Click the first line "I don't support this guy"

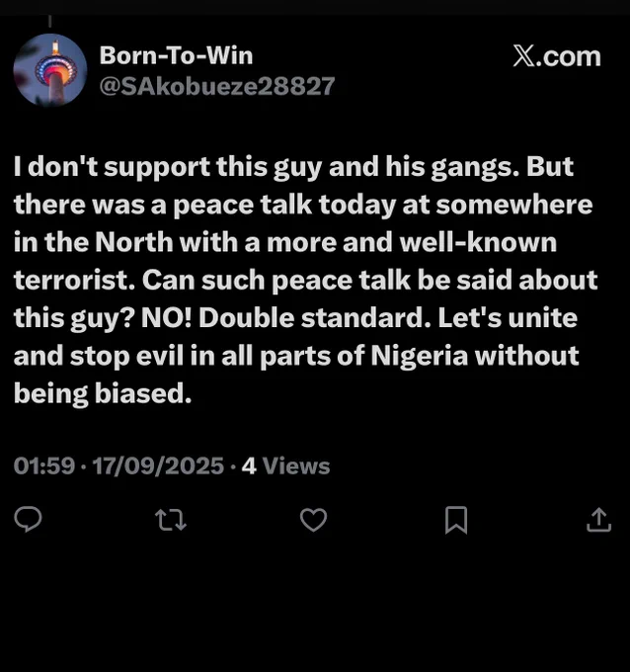tap(168, 167)
